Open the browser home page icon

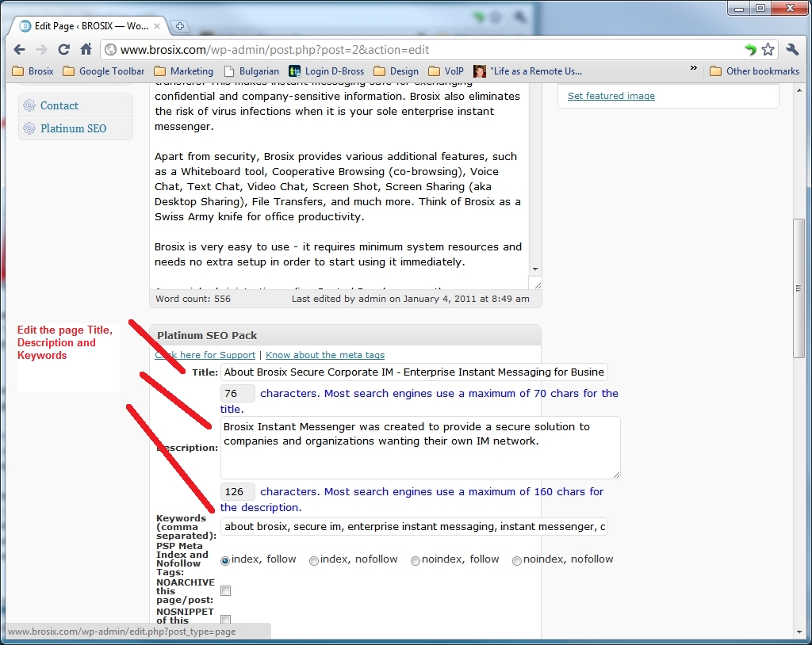[x=86, y=49]
